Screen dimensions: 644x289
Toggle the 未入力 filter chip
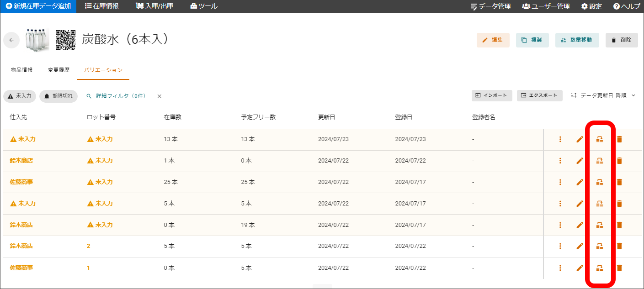(20, 96)
